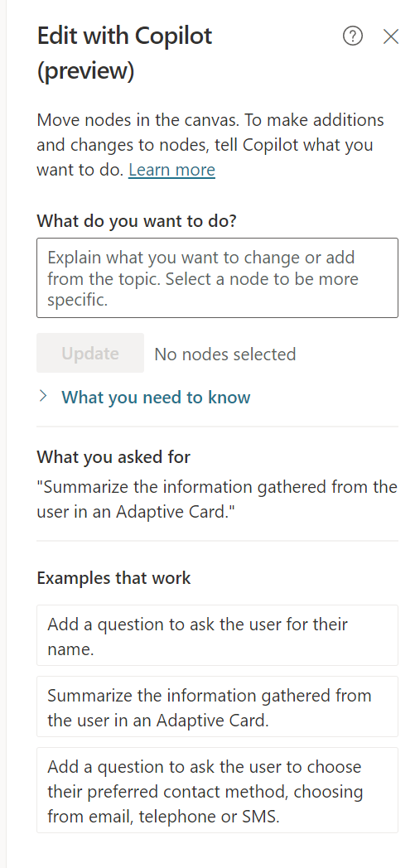Close the Edit with Copilot panel

click(391, 36)
